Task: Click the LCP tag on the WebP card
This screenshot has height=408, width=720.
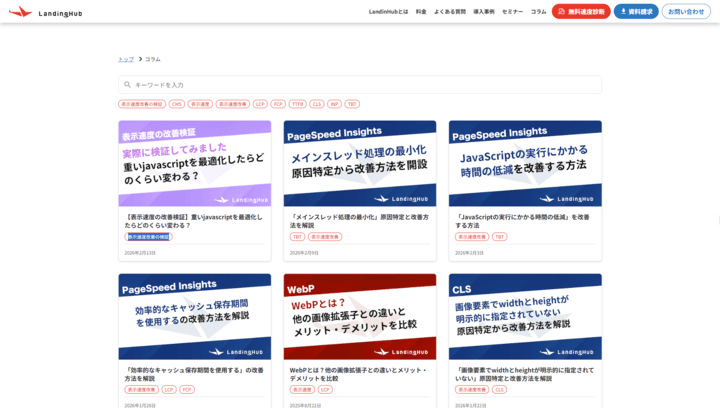Action: 325,390
